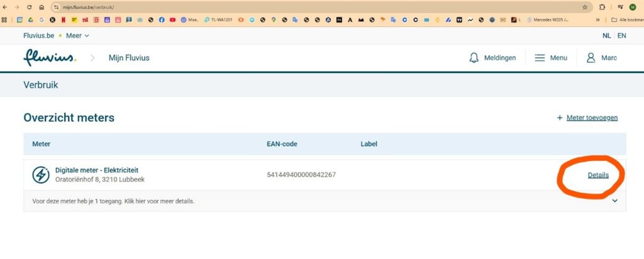Click the Marc user profile icon

[x=591, y=58]
